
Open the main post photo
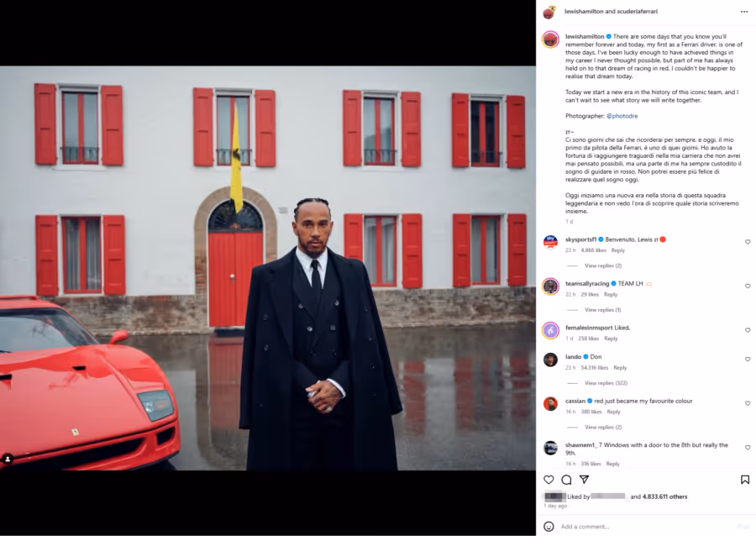pos(268,268)
